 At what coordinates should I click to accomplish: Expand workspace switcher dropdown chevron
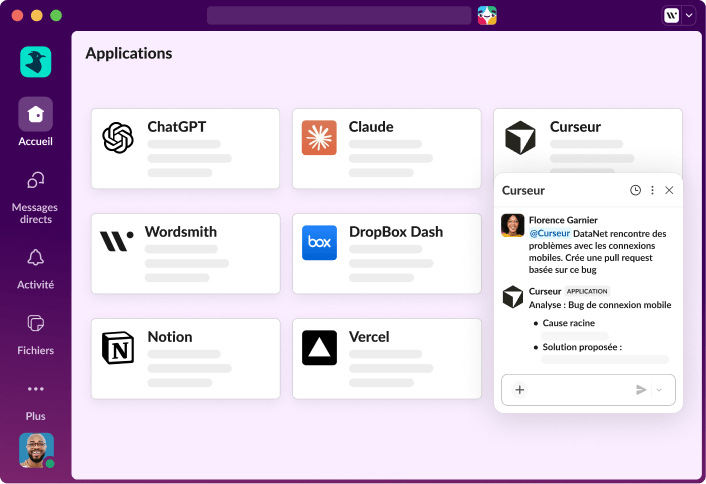tap(689, 15)
